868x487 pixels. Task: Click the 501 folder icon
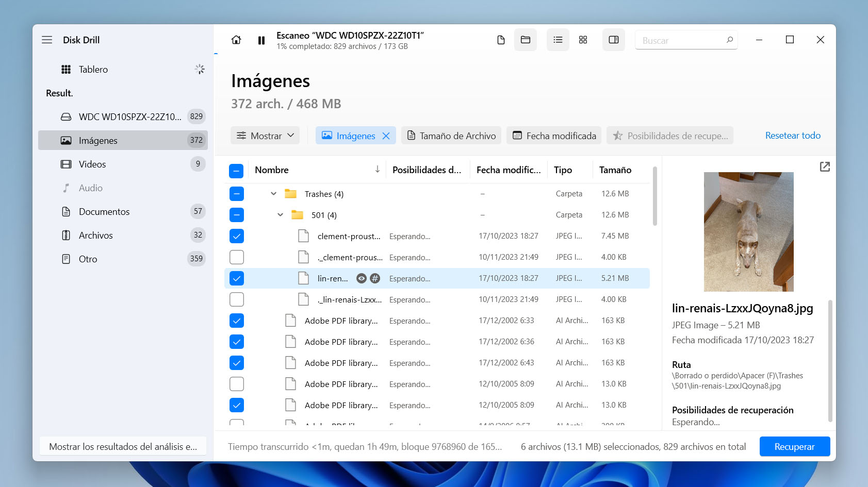(x=298, y=215)
